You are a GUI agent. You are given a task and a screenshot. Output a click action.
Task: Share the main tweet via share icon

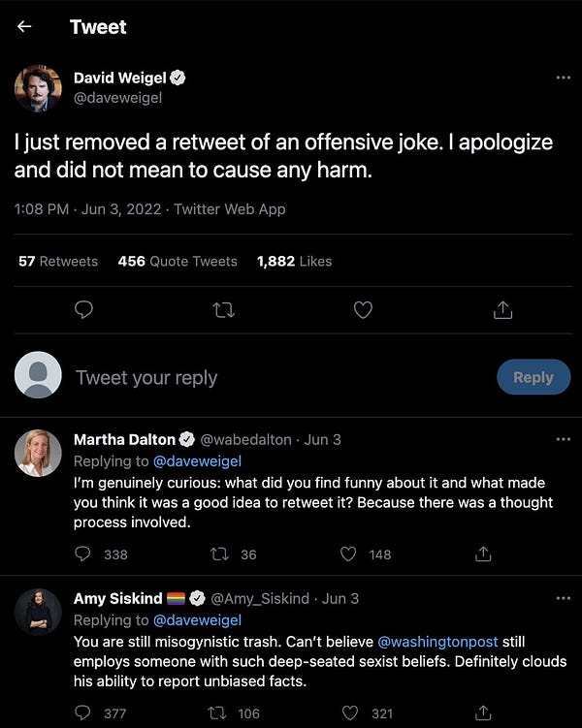(502, 309)
